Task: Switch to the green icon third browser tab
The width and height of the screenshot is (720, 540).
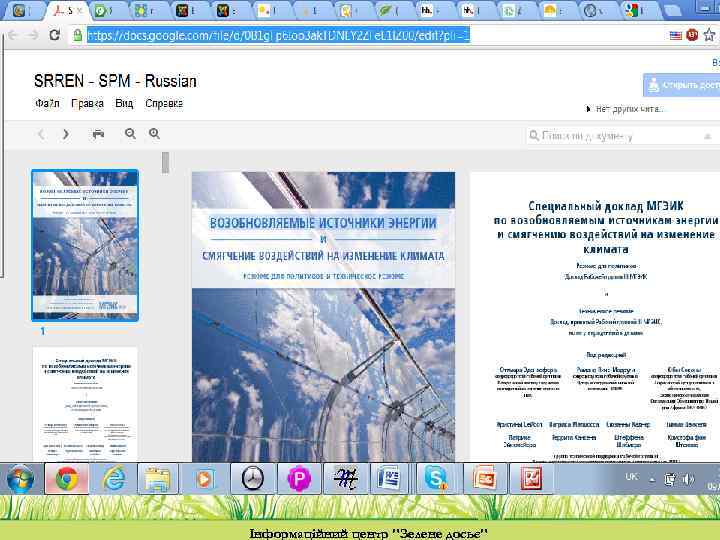Action: [x=105, y=11]
